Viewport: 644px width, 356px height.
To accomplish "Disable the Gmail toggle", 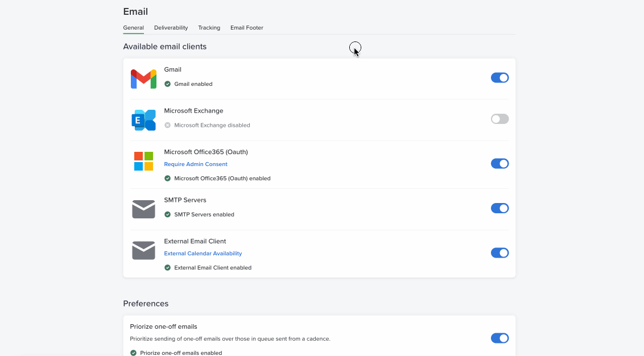I will (x=500, y=77).
